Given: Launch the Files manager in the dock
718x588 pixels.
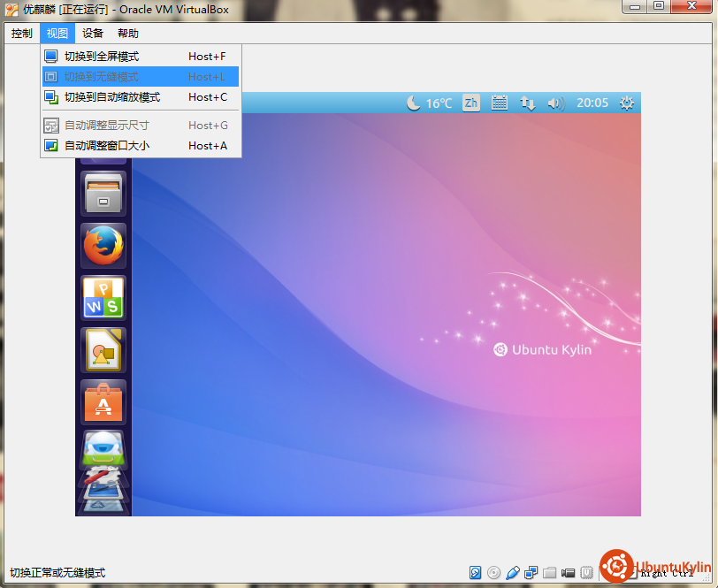Looking at the screenshot, I should click(x=103, y=194).
